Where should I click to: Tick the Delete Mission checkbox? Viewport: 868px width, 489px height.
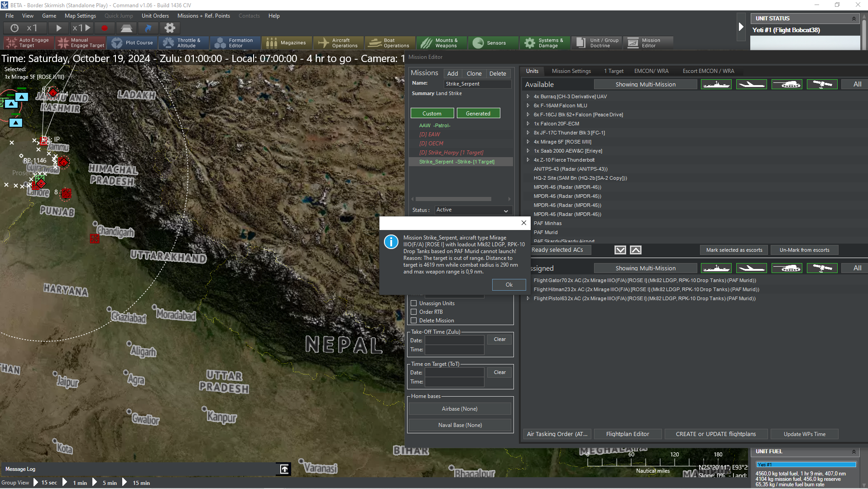pyautogui.click(x=413, y=321)
